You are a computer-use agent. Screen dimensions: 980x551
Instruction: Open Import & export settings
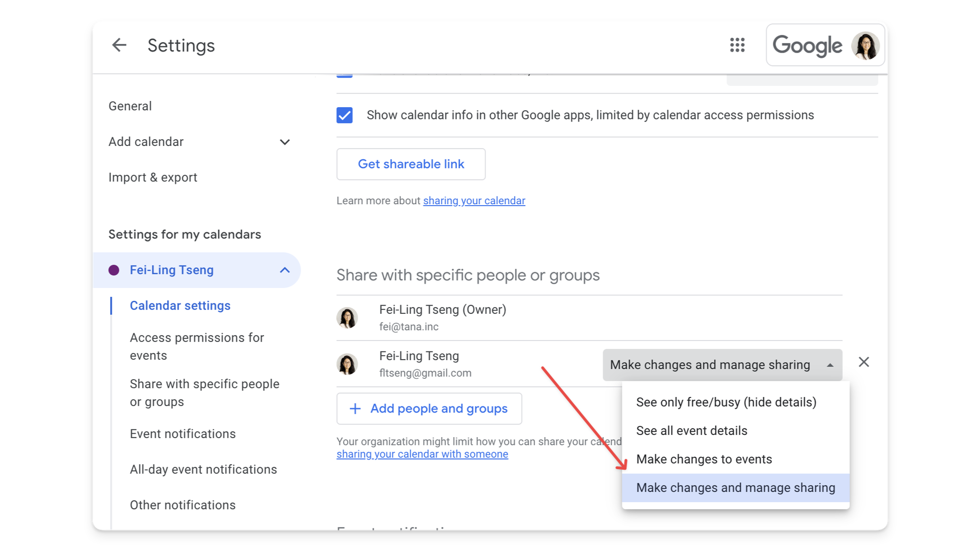[153, 177]
